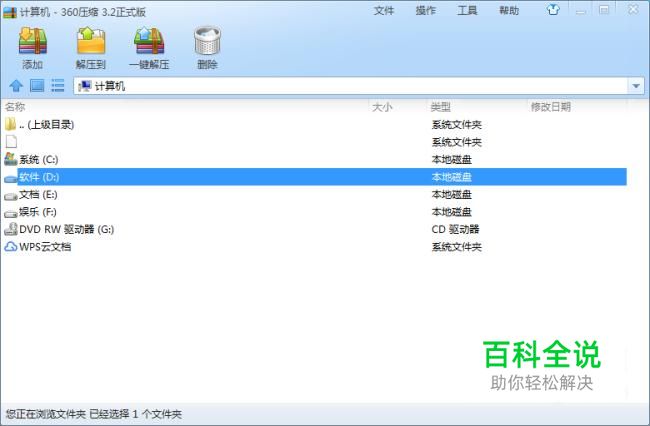Click 本地磁盘 type in the 系统 (C:) row
Screen dimensions: 650x426
451,159
